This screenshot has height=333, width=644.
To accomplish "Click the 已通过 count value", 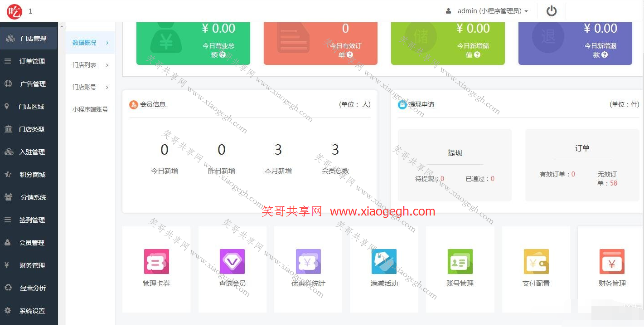I will point(493,179).
